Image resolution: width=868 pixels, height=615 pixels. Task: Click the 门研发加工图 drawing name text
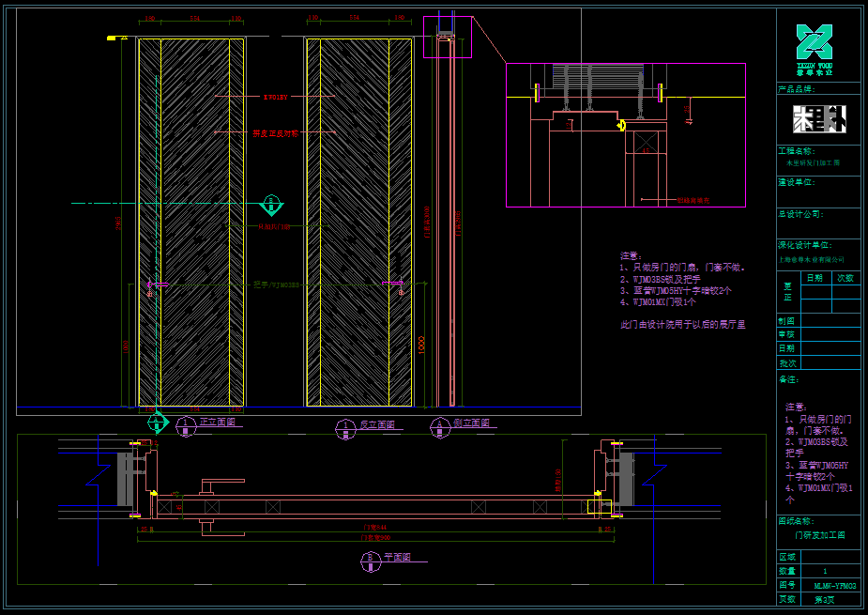click(x=819, y=535)
